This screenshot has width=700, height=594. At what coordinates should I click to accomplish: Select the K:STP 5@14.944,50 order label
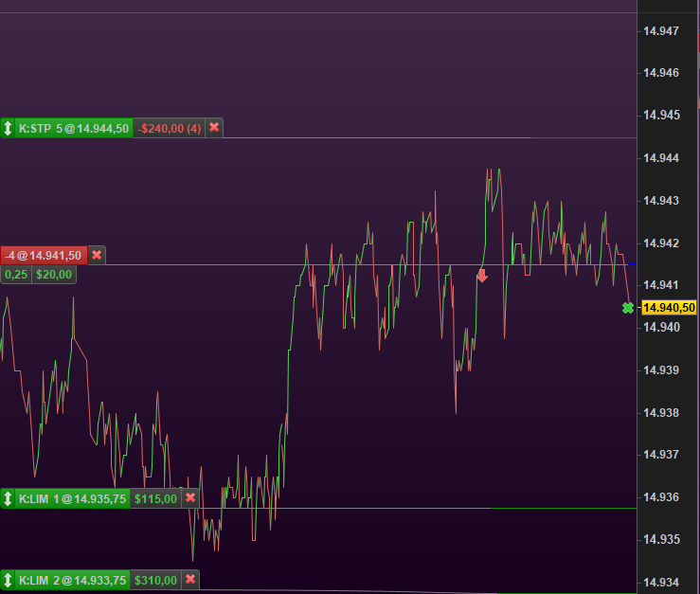pyautogui.click(x=74, y=128)
